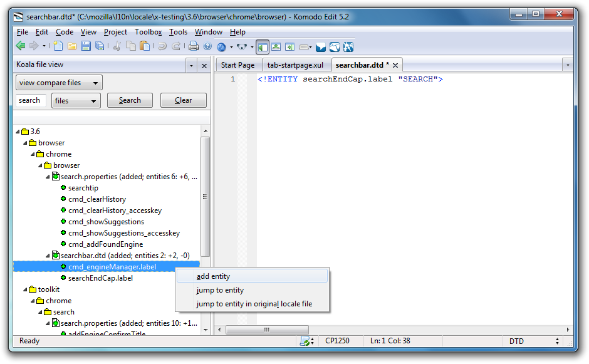Open the DTD language selector in status bar
Image resolution: width=589 pixels, height=364 pixels.
point(534,341)
